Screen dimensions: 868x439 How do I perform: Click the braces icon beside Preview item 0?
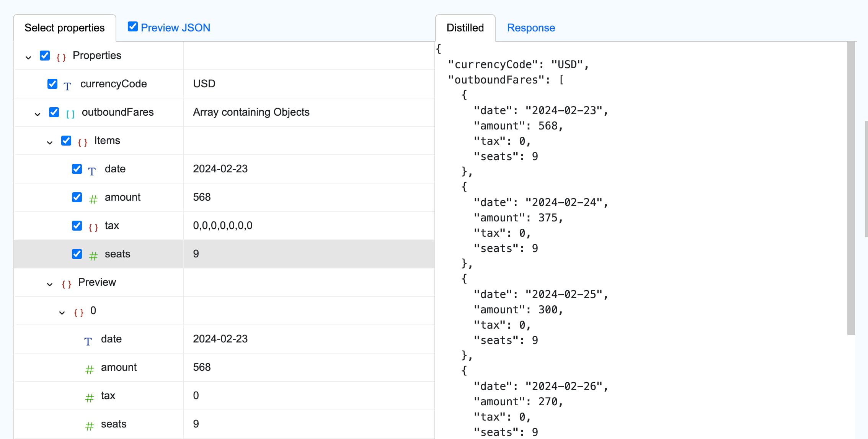(79, 312)
